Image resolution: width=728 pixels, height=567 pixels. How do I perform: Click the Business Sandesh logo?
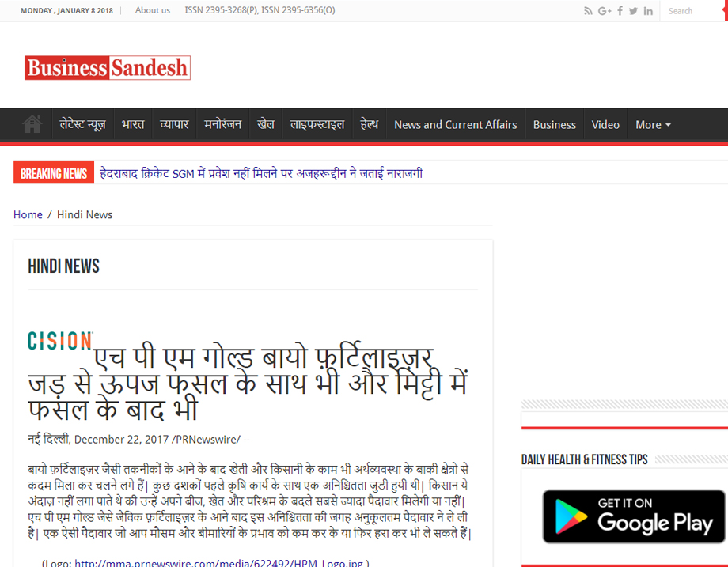[x=108, y=68]
